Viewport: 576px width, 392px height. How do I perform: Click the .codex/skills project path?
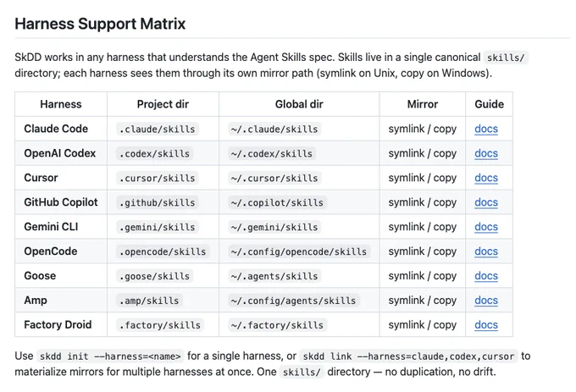[x=155, y=154]
